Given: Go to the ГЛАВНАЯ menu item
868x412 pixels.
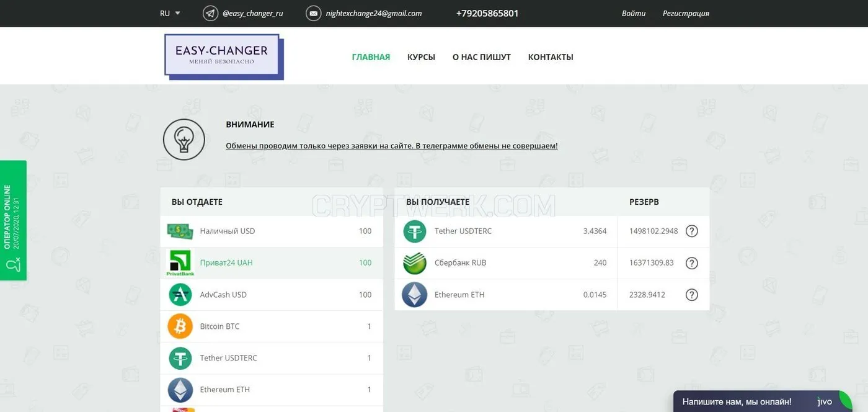Looking at the screenshot, I should 371,57.
